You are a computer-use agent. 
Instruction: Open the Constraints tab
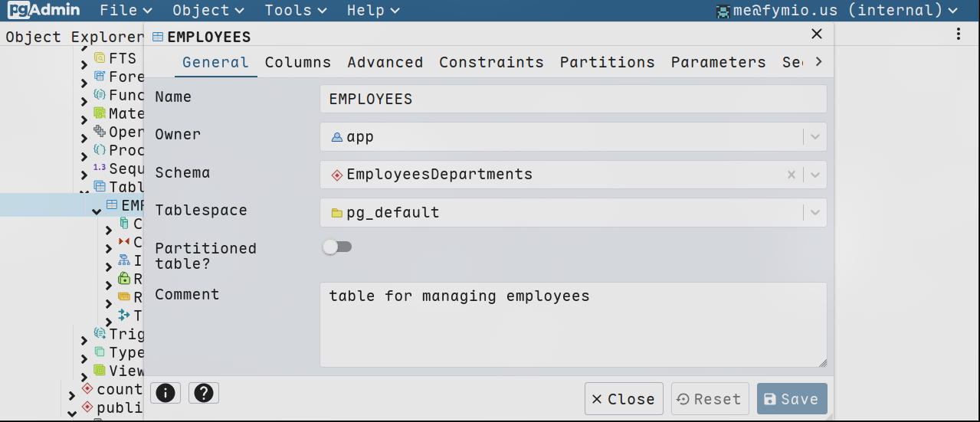click(491, 62)
